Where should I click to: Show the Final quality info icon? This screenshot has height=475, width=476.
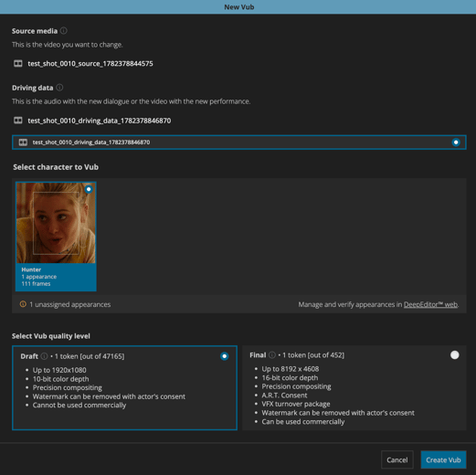272,355
